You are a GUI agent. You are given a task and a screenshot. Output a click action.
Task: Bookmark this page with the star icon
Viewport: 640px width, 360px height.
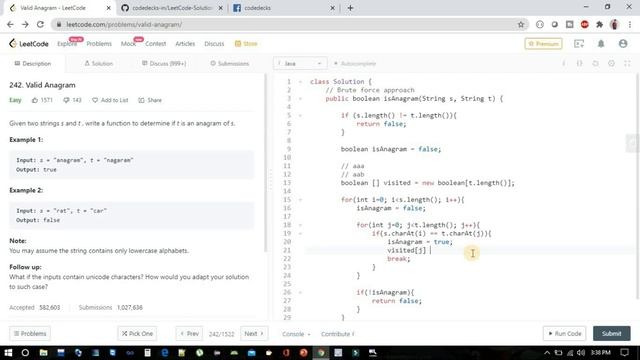click(521, 24)
